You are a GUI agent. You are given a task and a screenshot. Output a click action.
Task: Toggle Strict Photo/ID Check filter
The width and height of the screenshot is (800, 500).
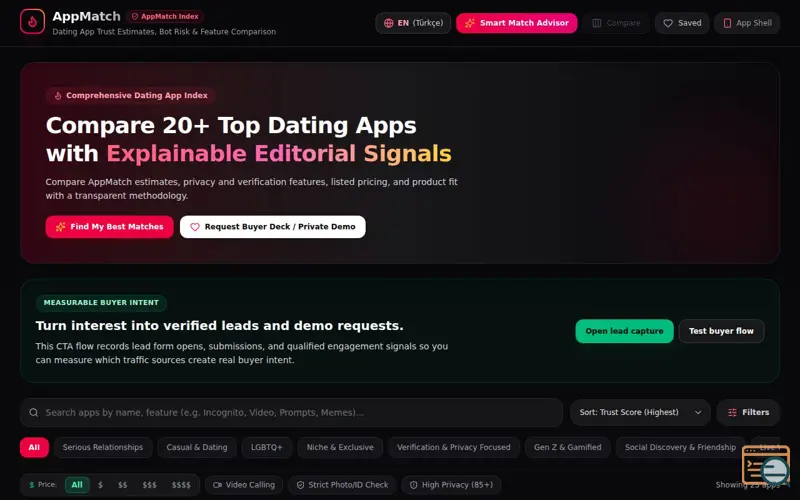pyautogui.click(x=343, y=485)
